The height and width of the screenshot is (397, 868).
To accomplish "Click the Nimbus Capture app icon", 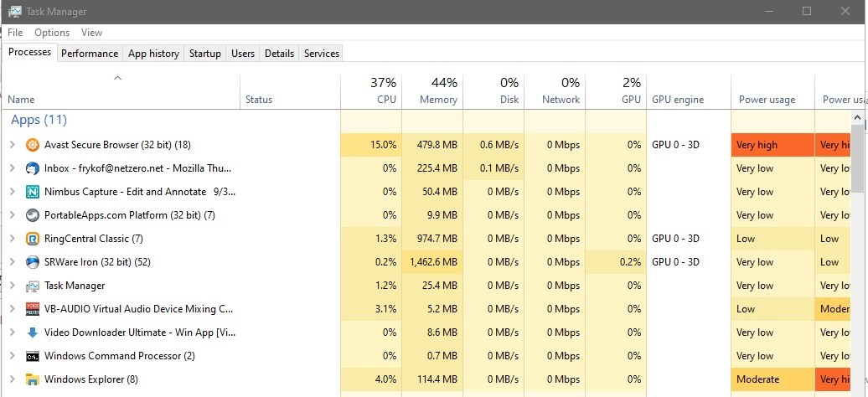I will point(33,192).
